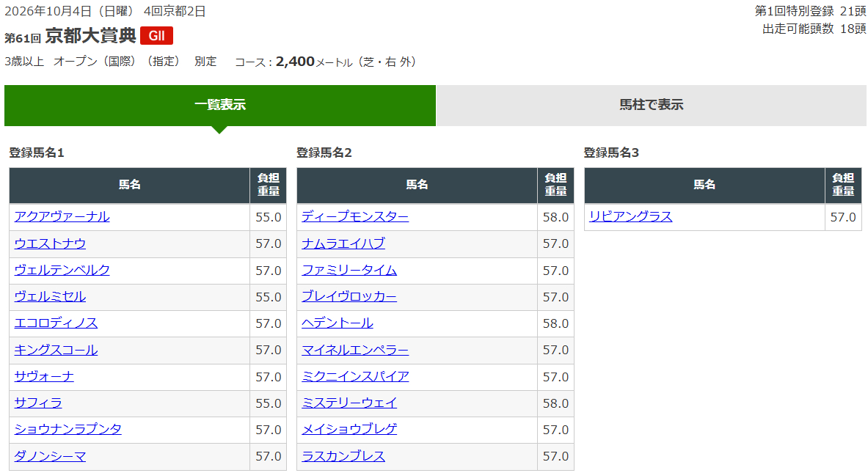Click 負担重量 header in second table
The height and width of the screenshot is (473, 868).
[555, 185]
